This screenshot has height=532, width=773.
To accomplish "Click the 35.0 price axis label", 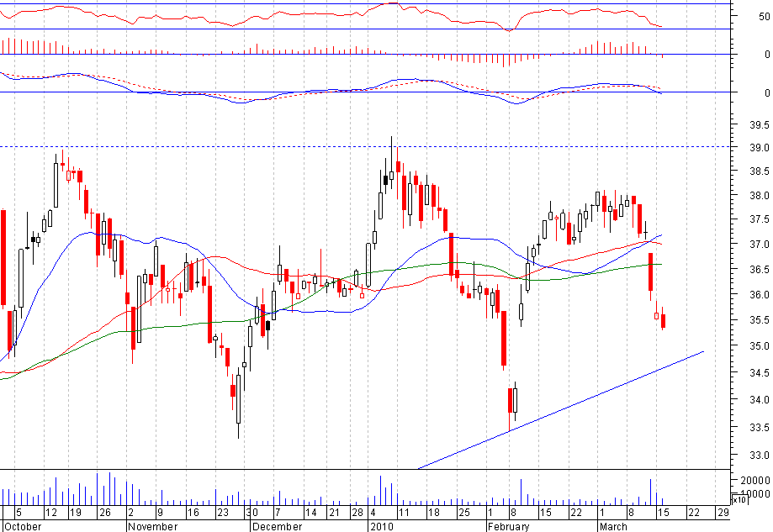I will (760, 346).
